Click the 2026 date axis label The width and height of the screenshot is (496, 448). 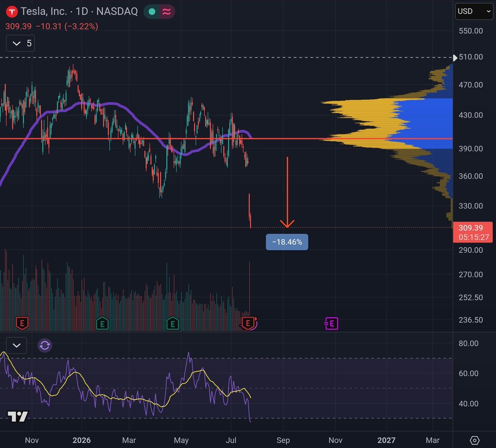pos(82,440)
